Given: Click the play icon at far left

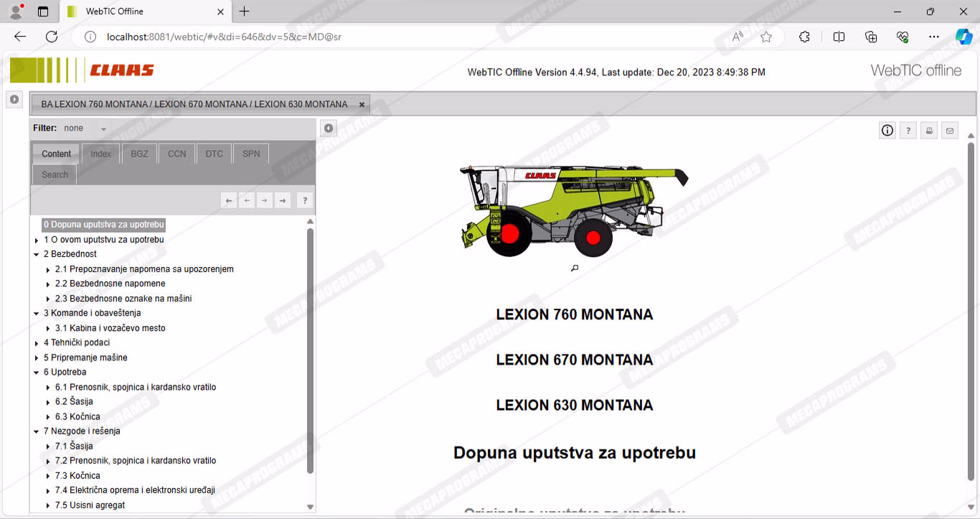Looking at the screenshot, I should (14, 99).
